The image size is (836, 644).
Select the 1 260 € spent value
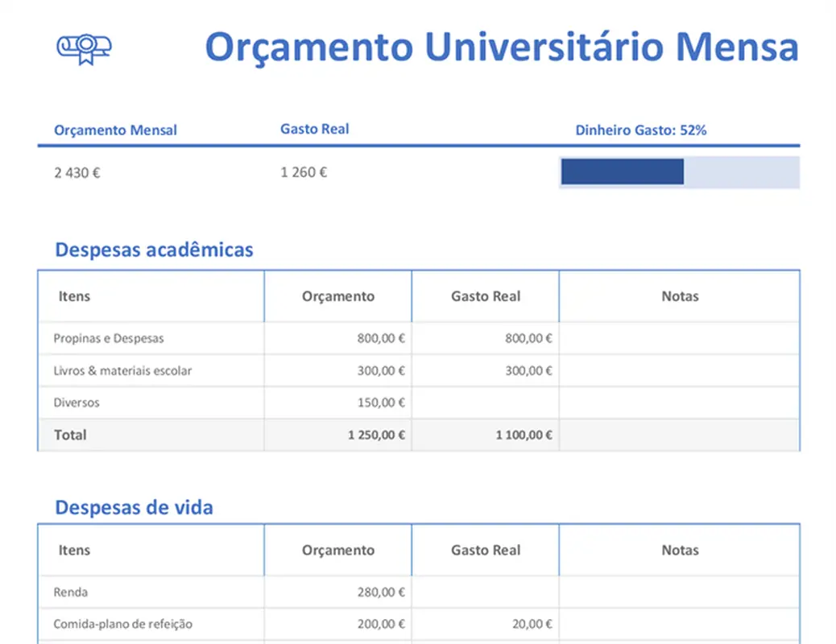click(x=303, y=171)
